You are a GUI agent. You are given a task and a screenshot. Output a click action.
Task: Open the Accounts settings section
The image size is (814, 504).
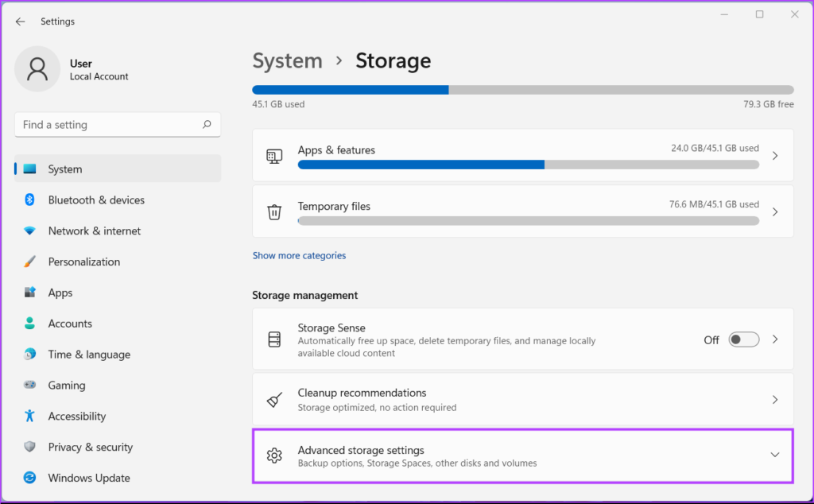(70, 324)
